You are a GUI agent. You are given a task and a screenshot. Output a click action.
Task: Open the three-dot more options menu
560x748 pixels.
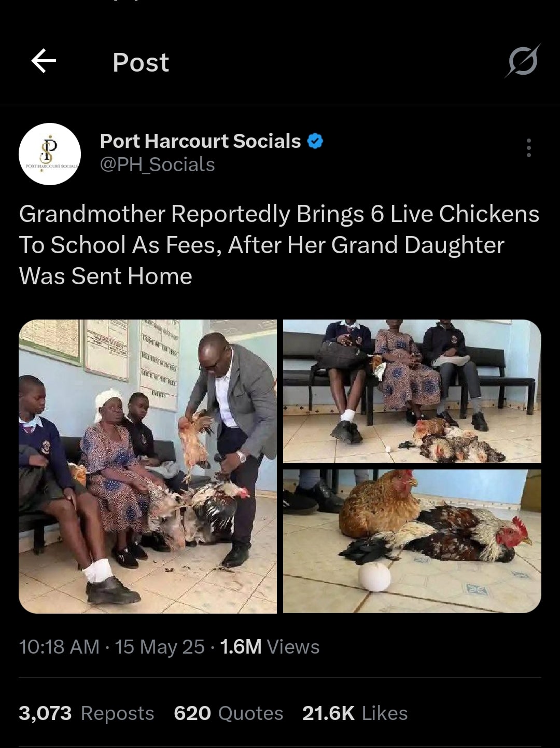(528, 148)
